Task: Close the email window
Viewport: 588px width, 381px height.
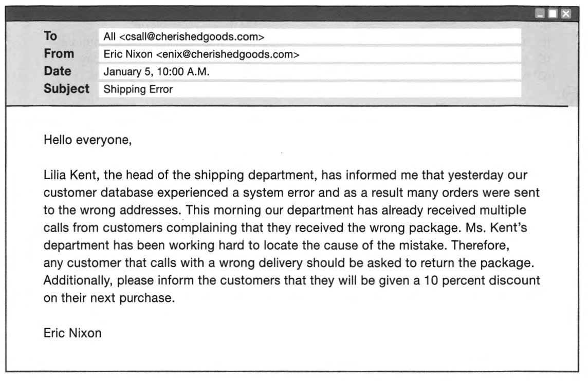Action: [566, 14]
